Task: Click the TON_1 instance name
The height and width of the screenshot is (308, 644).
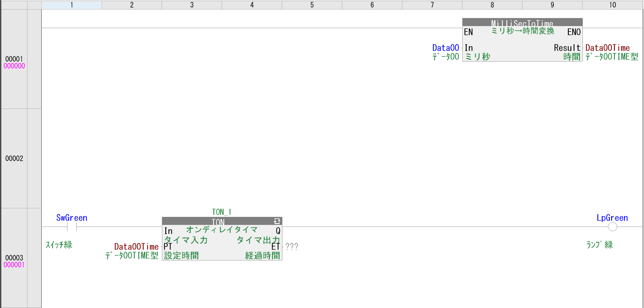Action: coord(222,212)
